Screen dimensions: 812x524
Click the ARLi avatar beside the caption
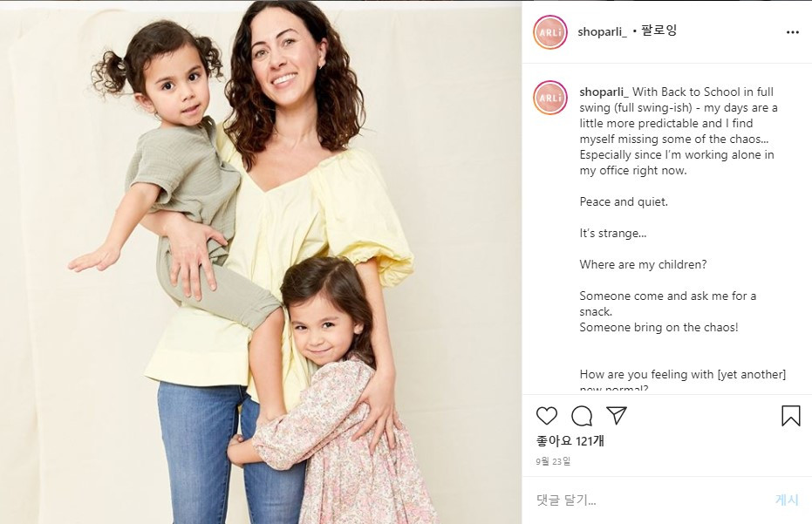coord(550,98)
